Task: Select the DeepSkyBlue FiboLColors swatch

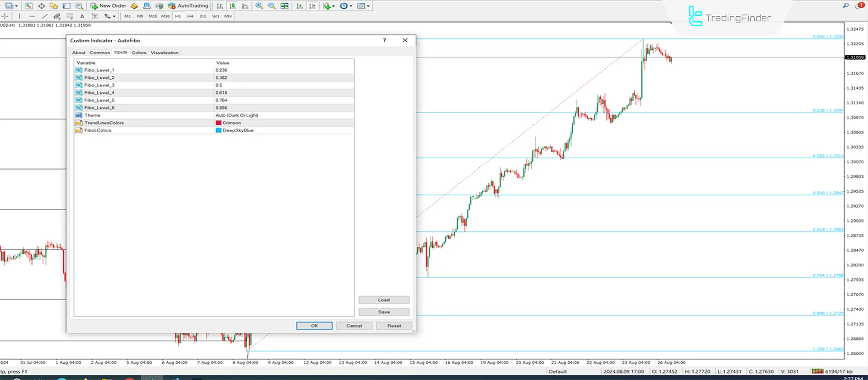Action: pos(219,130)
